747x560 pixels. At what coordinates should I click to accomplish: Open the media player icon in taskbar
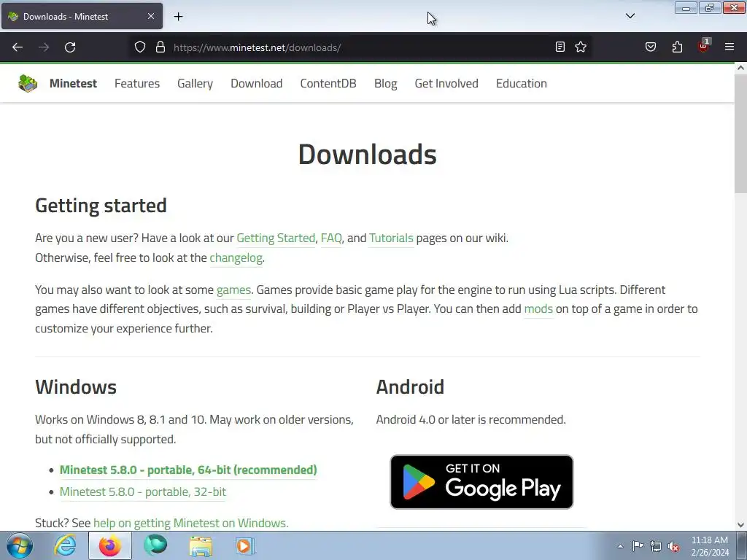[x=245, y=545]
